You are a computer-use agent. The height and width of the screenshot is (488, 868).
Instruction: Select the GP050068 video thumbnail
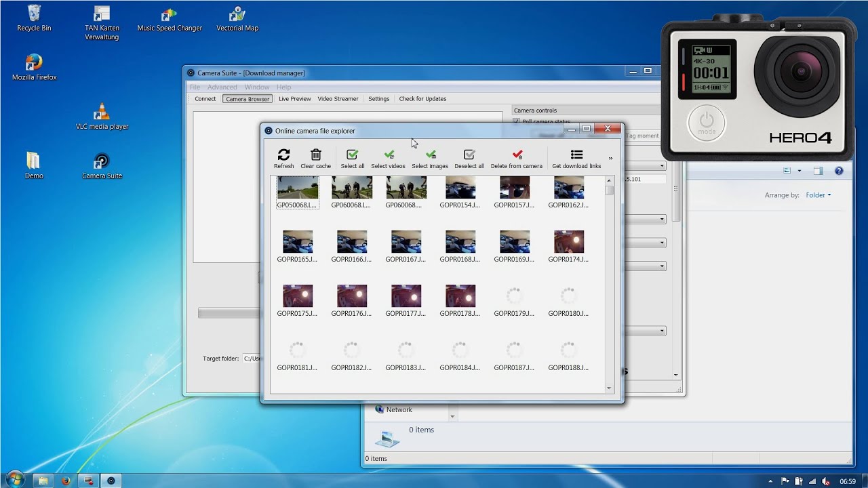[298, 188]
